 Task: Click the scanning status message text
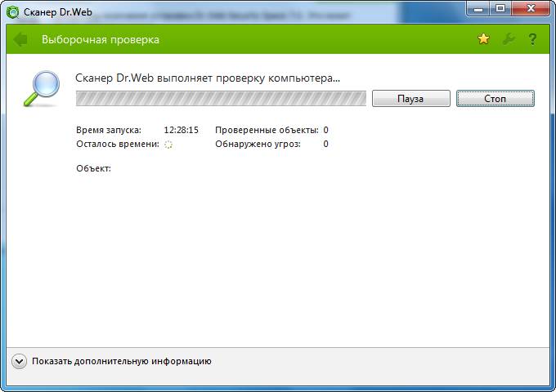208,78
